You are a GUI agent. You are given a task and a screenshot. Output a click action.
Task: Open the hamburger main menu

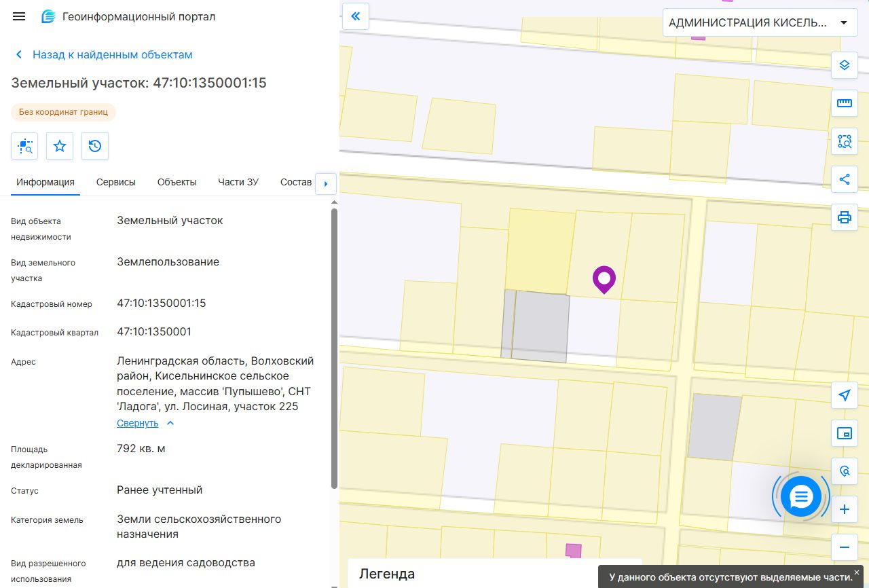click(19, 16)
